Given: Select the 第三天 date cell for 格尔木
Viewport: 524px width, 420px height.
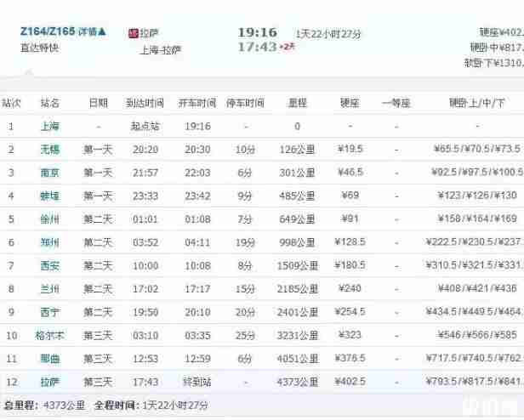Looking at the screenshot, I should [x=98, y=335].
